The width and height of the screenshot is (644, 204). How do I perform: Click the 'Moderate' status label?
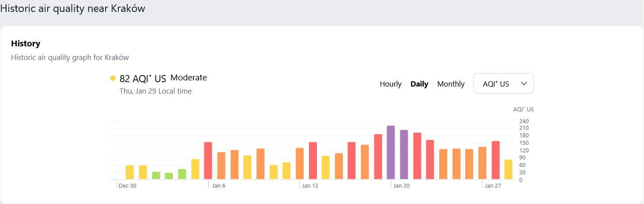coord(188,78)
